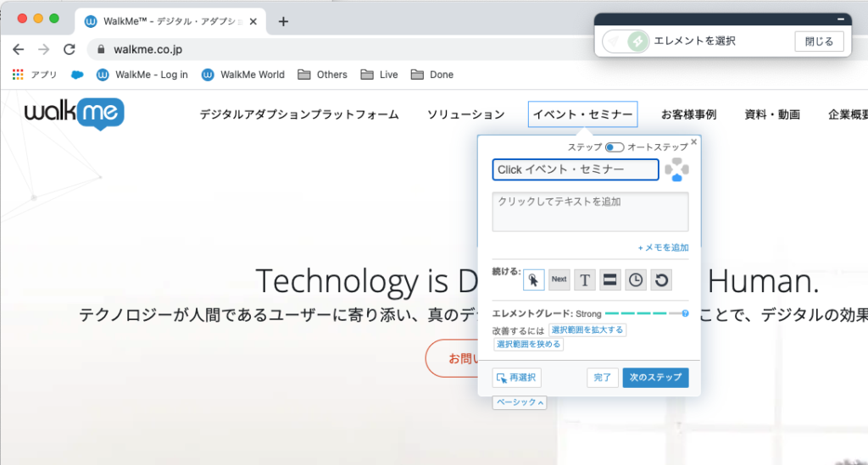The image size is (868, 465).
Task: Open the Others bookmarks folder
Action: coord(323,75)
